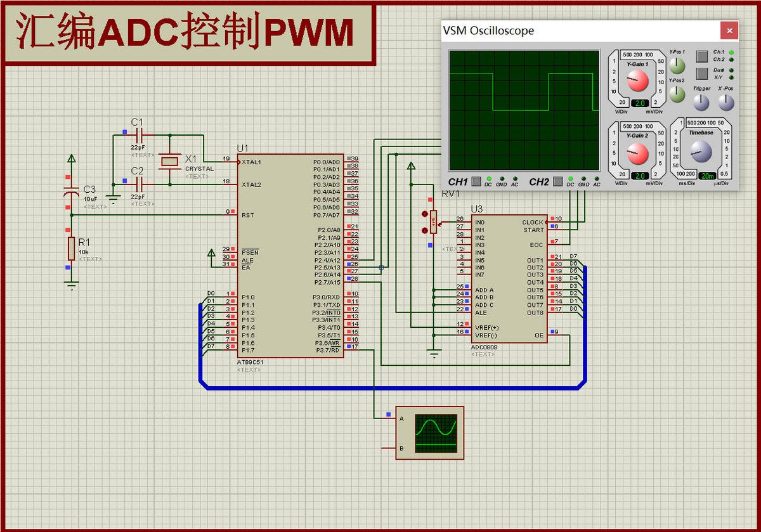The width and height of the screenshot is (761, 532).
Task: Click the CRYSTAL value label
Action: [x=199, y=169]
